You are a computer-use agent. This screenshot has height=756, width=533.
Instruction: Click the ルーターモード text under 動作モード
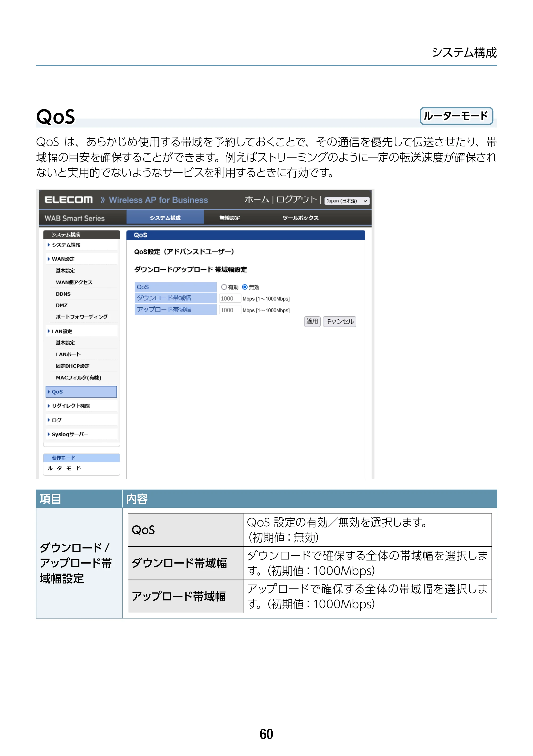click(64, 468)
